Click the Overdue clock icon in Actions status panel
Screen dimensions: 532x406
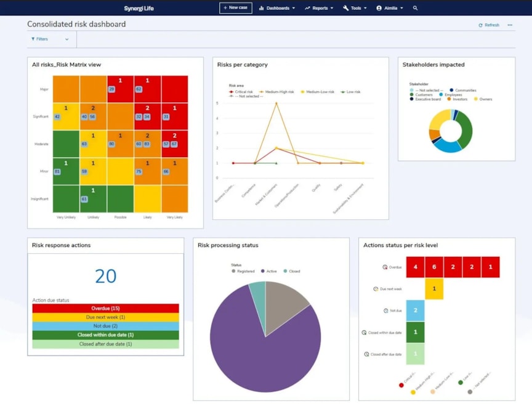[385, 267]
